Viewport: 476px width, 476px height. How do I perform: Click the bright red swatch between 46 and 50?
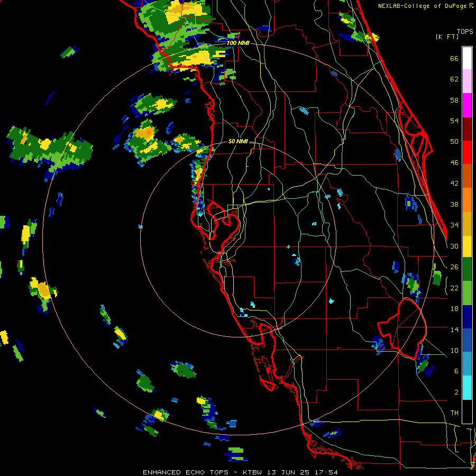click(x=467, y=152)
